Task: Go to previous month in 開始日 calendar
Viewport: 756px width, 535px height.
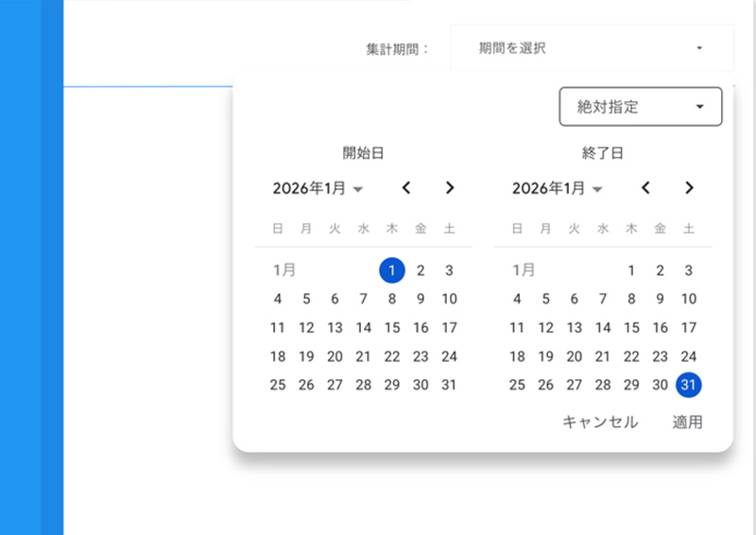Action: pyautogui.click(x=406, y=188)
